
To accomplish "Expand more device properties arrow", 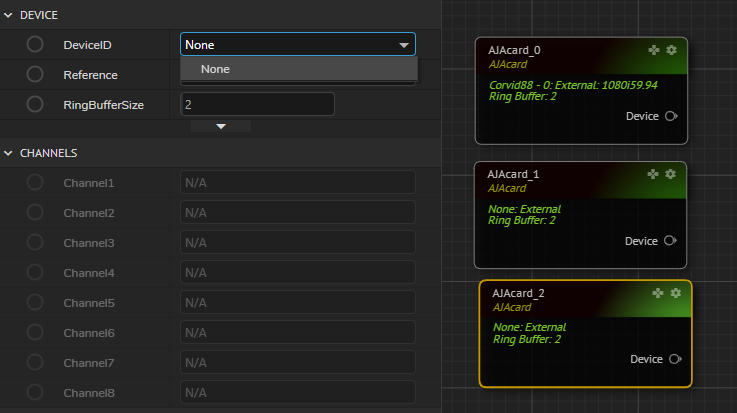I will click(x=221, y=126).
